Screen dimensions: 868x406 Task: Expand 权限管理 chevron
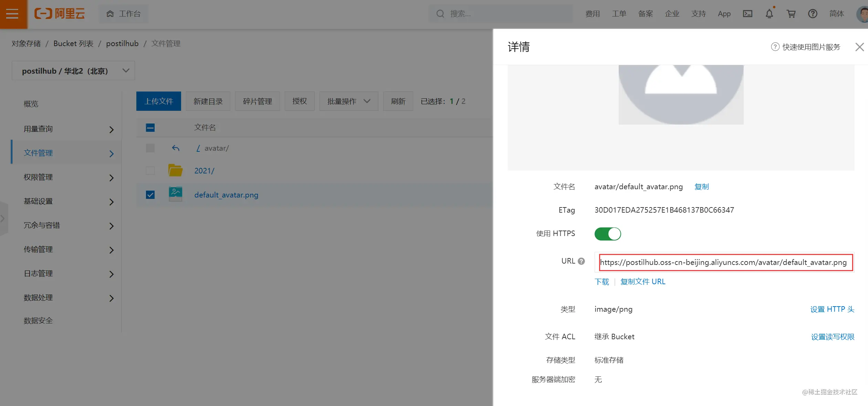[x=111, y=178]
